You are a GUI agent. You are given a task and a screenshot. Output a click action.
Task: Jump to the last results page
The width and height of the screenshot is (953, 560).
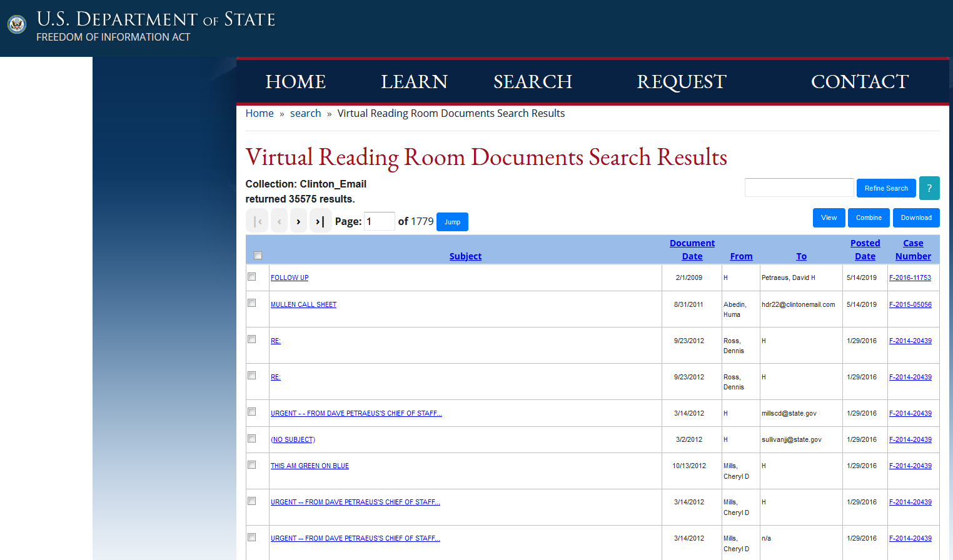click(320, 221)
